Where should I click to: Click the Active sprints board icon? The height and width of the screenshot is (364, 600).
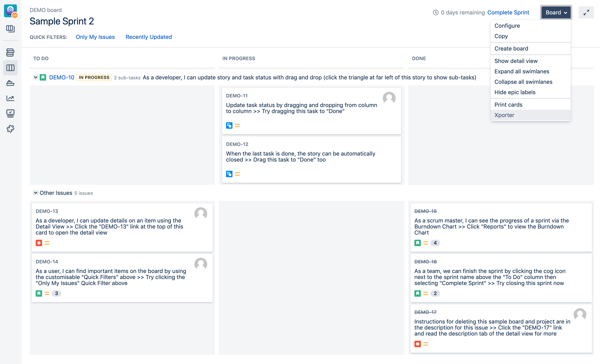point(10,68)
